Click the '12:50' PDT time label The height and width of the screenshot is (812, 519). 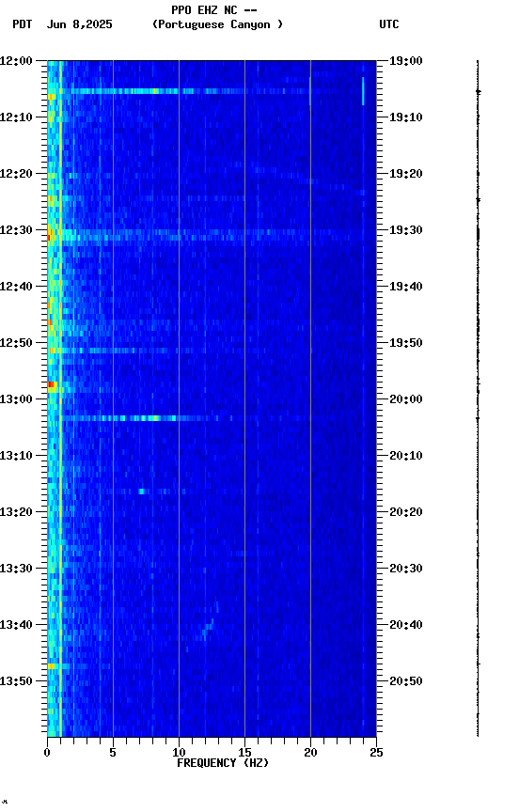[16, 343]
